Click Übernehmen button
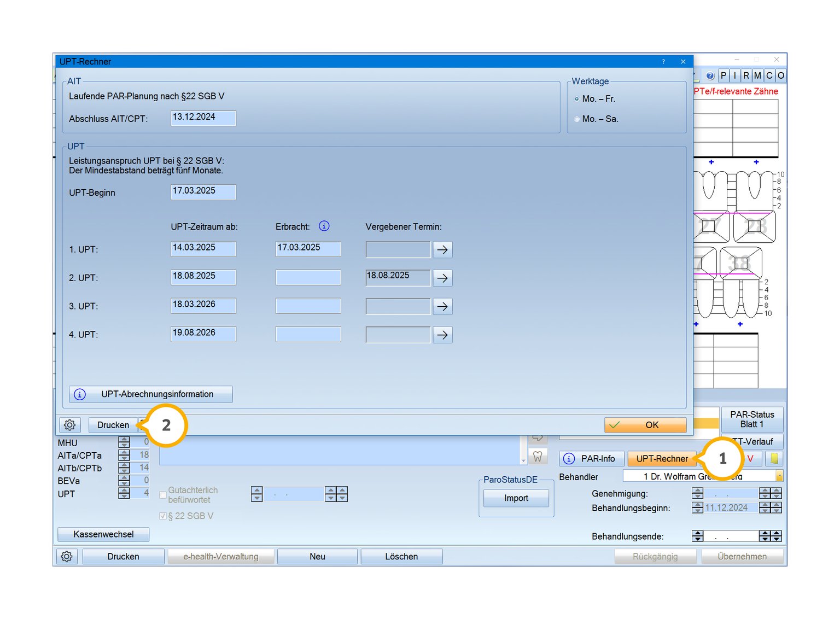This screenshot has height=619, width=840. 742,557
